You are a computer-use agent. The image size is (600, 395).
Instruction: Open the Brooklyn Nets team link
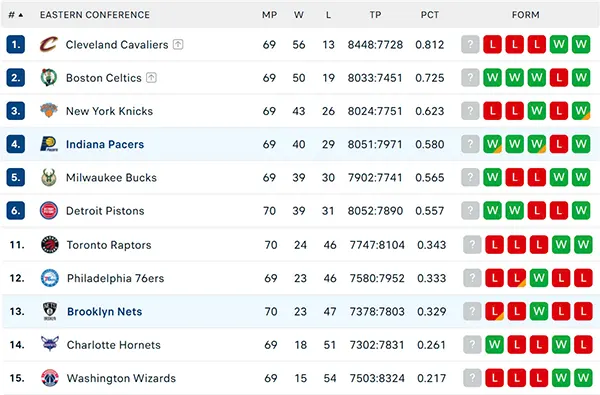104,312
